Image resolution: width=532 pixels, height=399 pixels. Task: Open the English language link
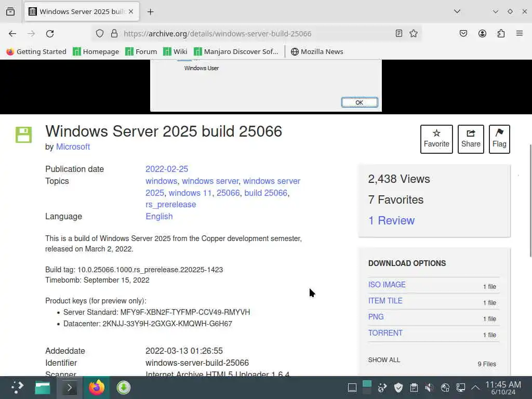click(159, 217)
